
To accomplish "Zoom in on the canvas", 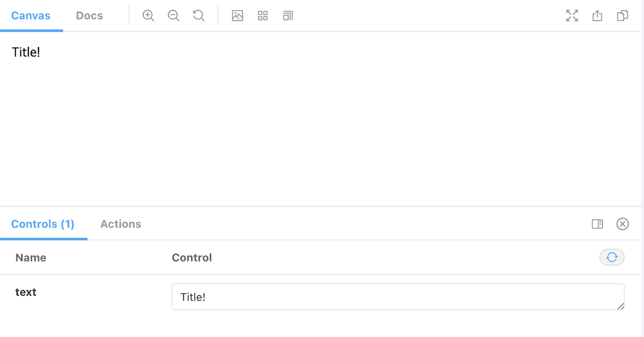I will [x=148, y=16].
